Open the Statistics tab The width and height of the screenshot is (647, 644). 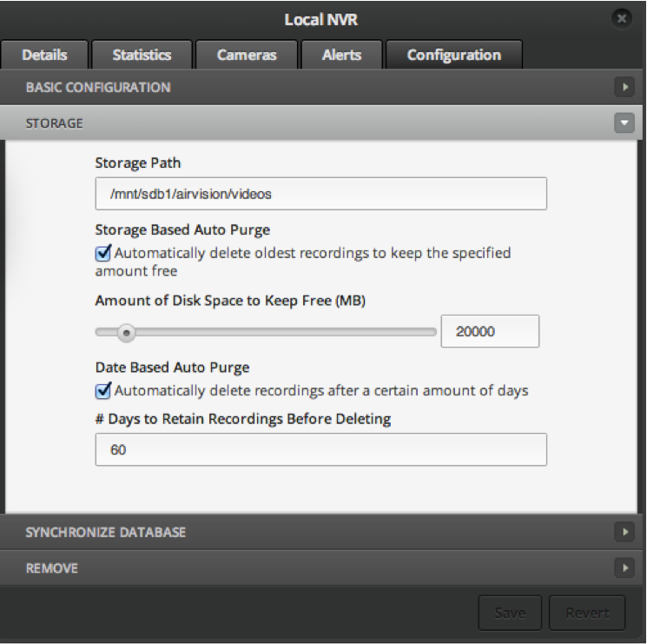click(142, 55)
